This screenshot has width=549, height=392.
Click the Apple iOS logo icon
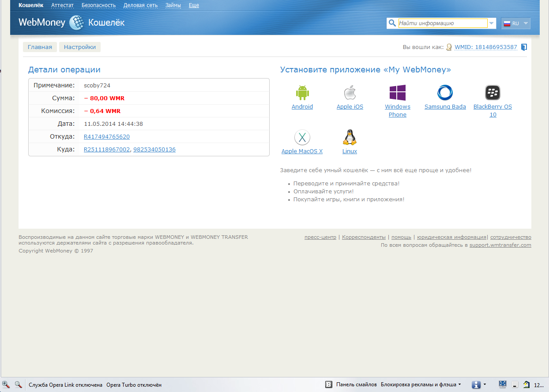coord(350,93)
